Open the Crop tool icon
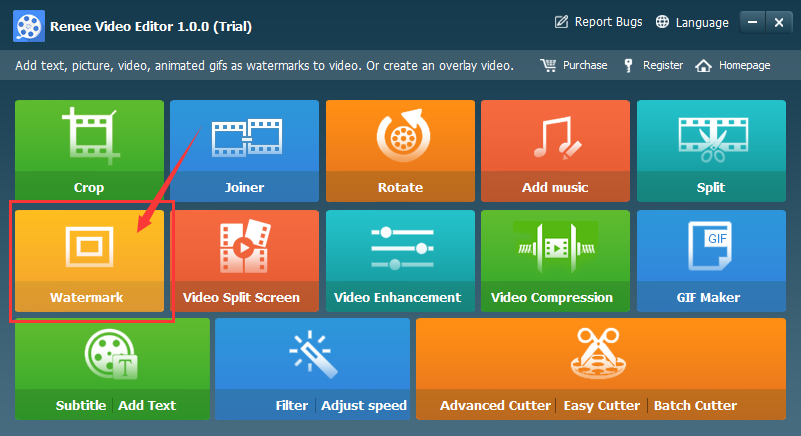The height and width of the screenshot is (436, 801). pyautogui.click(x=90, y=135)
